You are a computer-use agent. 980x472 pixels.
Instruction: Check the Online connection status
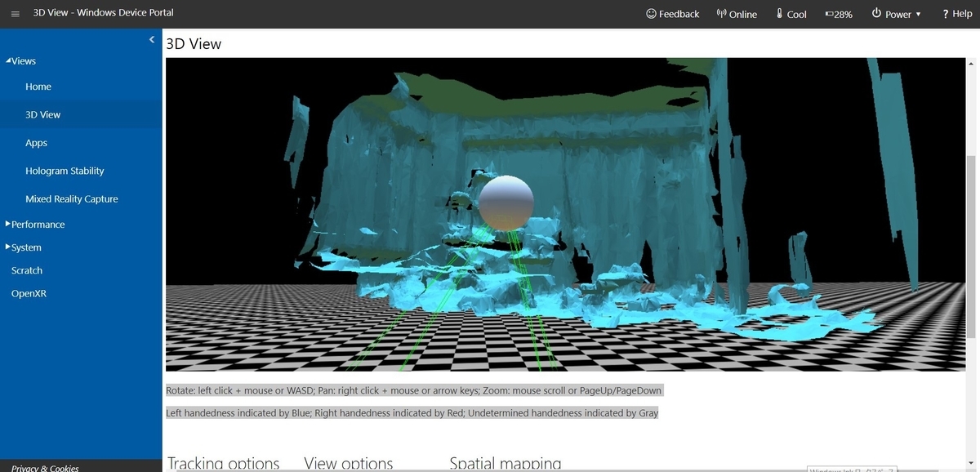[736, 14]
